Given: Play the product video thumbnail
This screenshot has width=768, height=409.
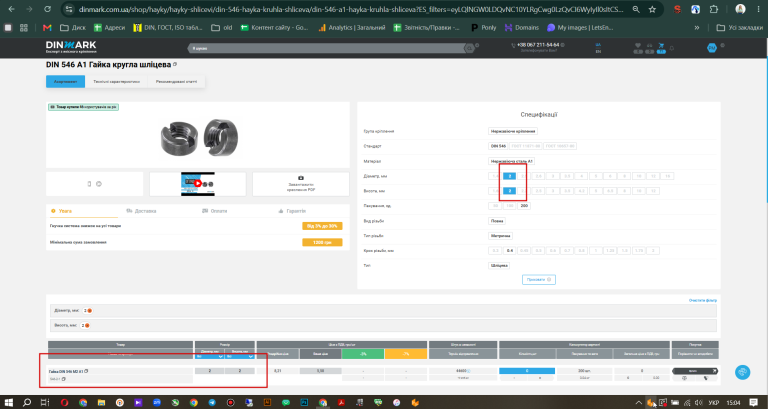Looking at the screenshot, I should click(x=198, y=184).
